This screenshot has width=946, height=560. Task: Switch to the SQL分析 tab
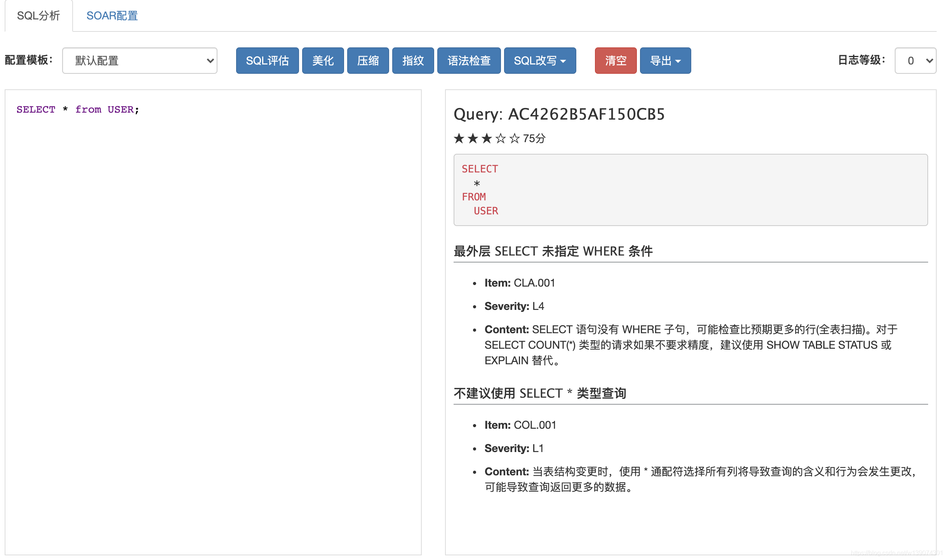pos(38,16)
